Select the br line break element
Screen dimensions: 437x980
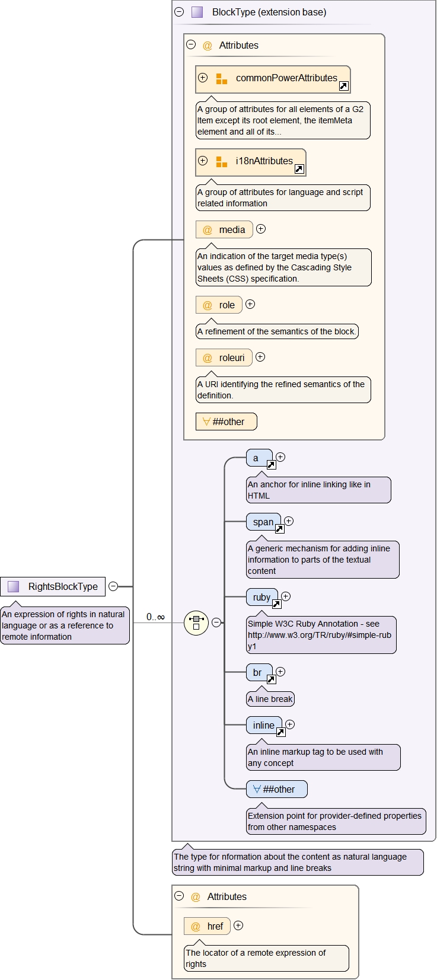pos(258,672)
